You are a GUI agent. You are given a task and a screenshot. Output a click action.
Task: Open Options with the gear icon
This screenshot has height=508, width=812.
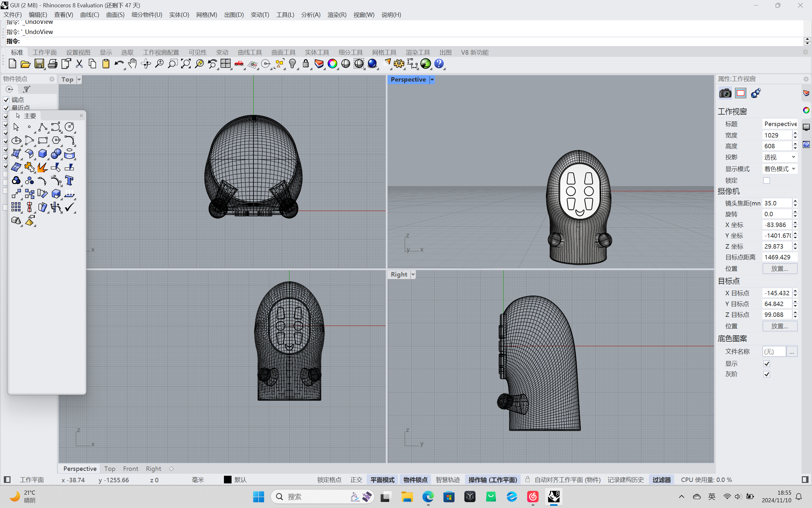(x=399, y=63)
